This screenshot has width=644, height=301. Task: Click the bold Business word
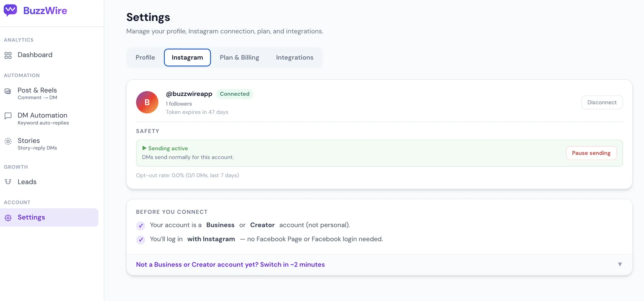220,225
